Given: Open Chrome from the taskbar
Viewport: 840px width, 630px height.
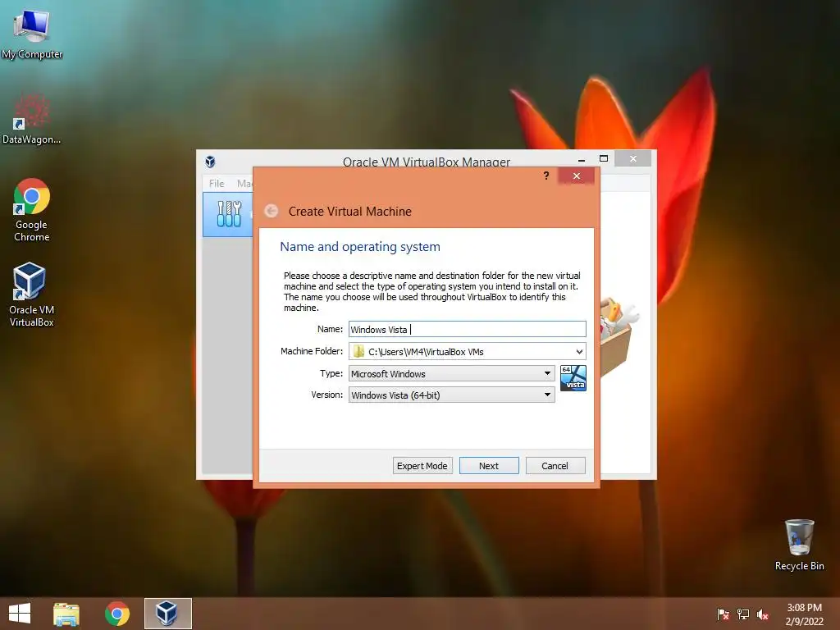Looking at the screenshot, I should tap(117, 614).
